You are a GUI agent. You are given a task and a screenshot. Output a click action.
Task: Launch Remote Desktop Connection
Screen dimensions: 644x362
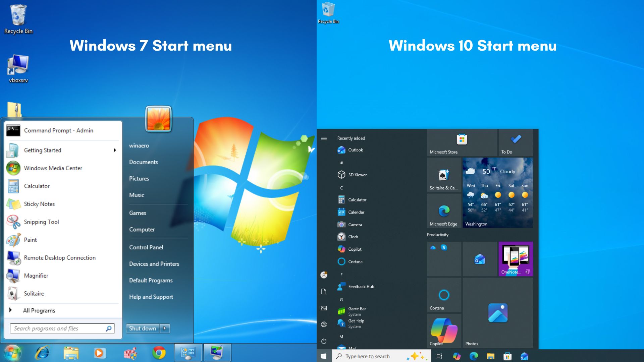[x=59, y=257]
